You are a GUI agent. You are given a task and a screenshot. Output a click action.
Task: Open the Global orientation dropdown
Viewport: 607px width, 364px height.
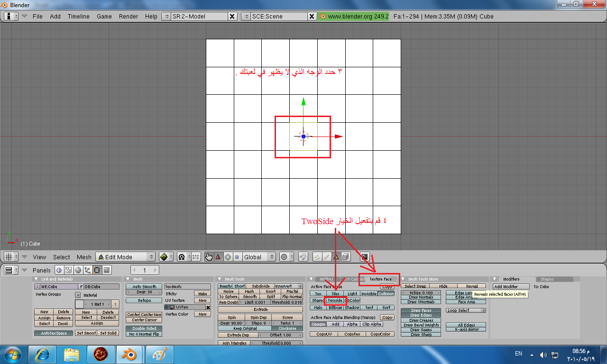click(259, 257)
